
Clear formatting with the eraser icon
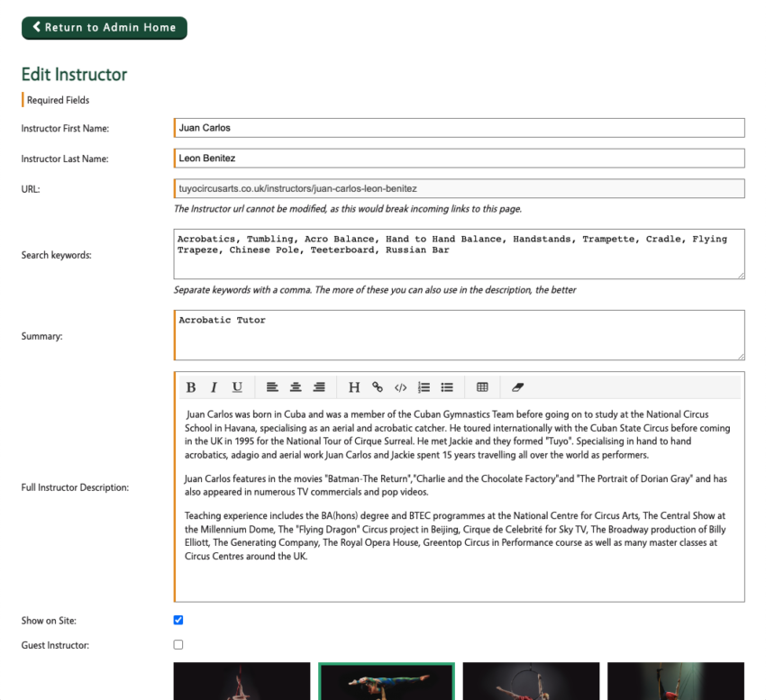(x=517, y=387)
